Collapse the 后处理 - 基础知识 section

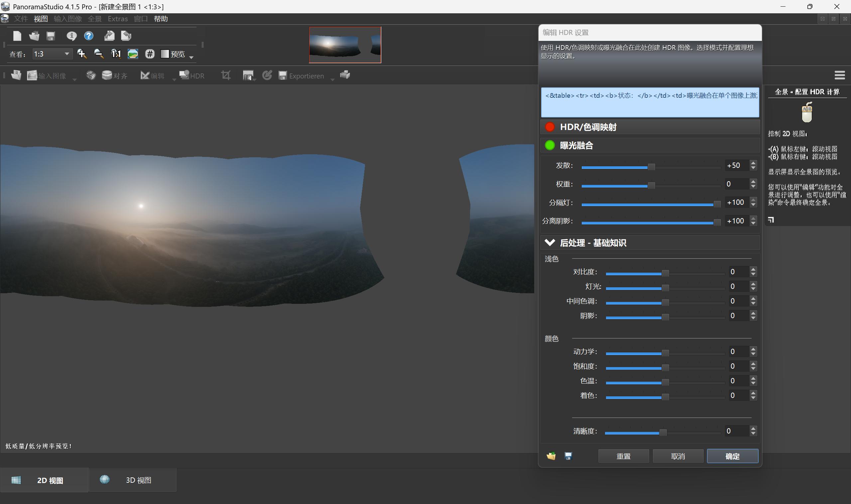pyautogui.click(x=549, y=242)
